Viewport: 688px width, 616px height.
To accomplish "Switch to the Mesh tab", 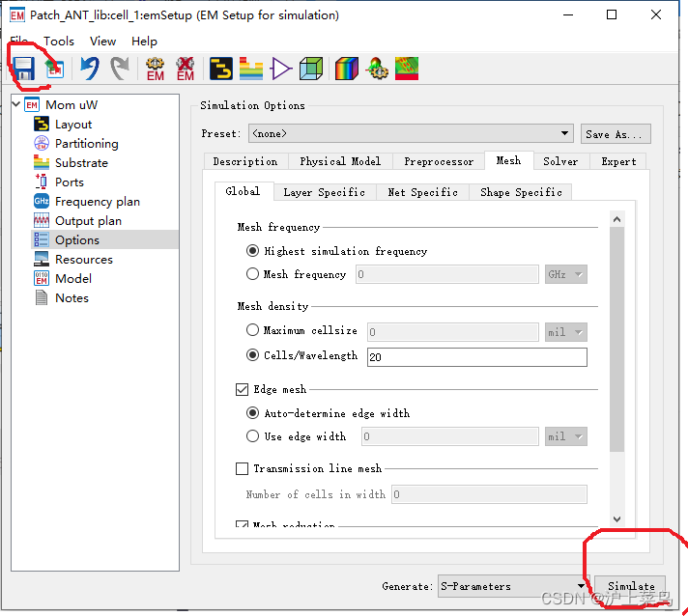I will tap(509, 160).
